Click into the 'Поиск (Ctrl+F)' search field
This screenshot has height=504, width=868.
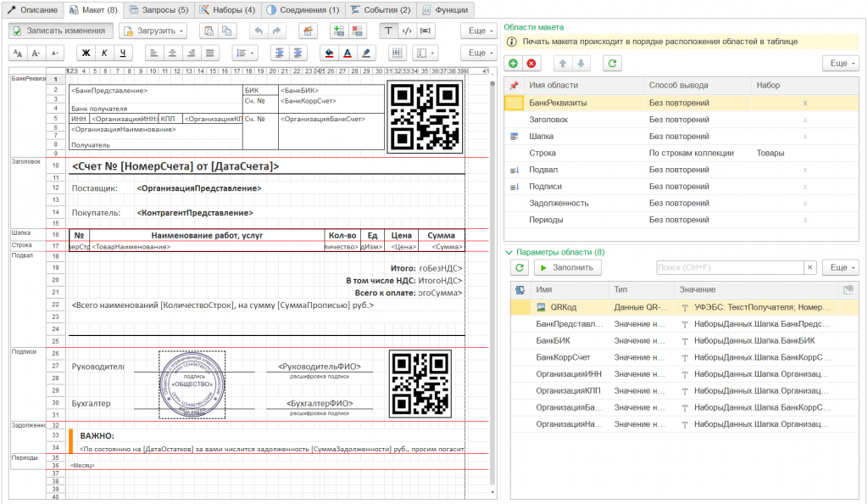tap(729, 267)
